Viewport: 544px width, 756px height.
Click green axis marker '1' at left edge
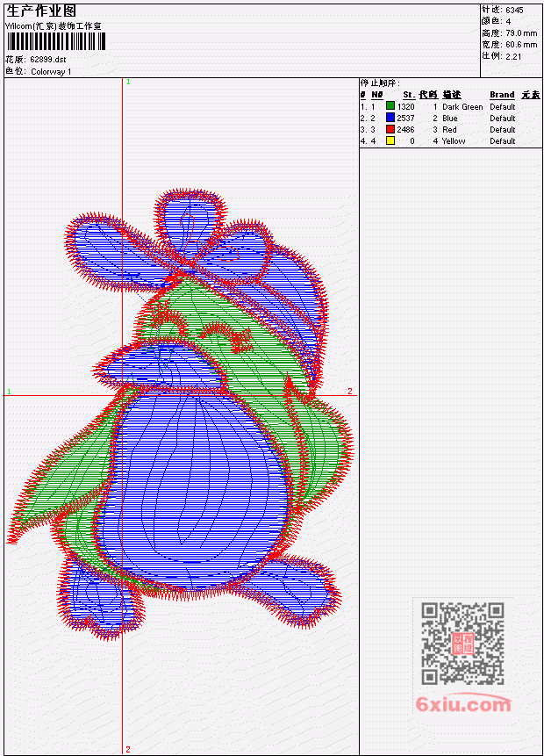pos(9,392)
